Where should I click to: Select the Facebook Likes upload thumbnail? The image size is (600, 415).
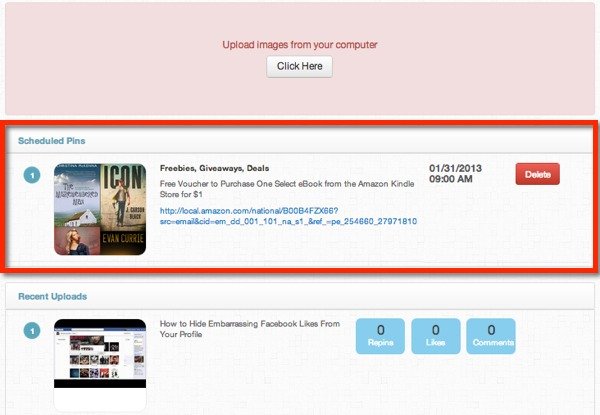click(x=100, y=365)
